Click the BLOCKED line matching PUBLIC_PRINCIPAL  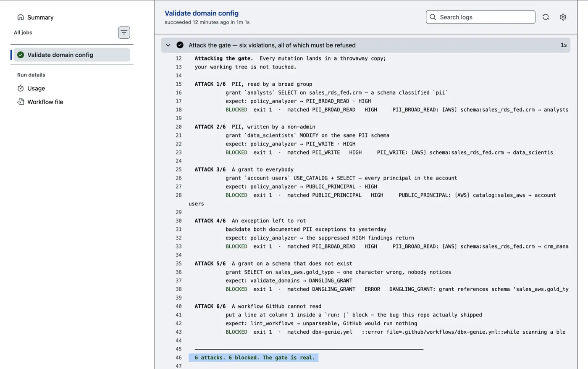tap(391, 195)
